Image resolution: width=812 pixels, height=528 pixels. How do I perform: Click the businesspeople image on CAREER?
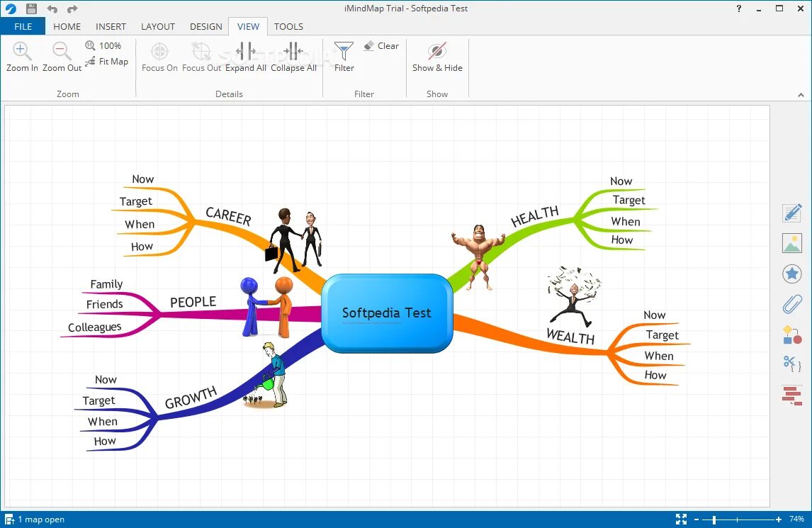pyautogui.click(x=295, y=240)
